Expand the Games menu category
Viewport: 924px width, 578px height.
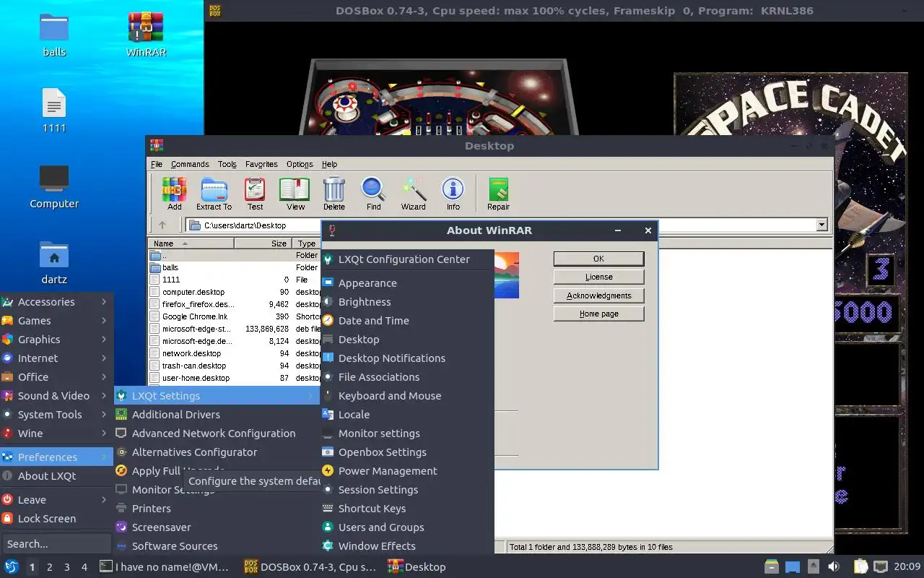[x=56, y=321]
